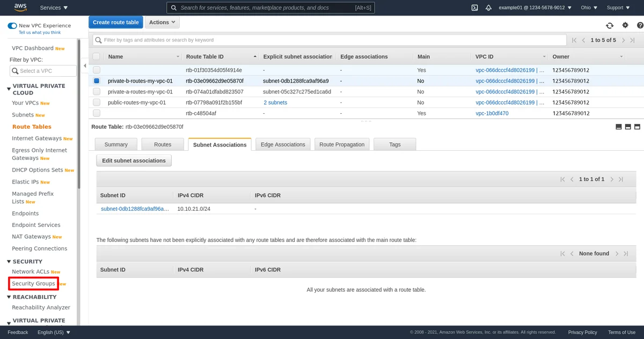Click the route table filter search field
This screenshot has width=644, height=339.
click(x=330, y=40)
